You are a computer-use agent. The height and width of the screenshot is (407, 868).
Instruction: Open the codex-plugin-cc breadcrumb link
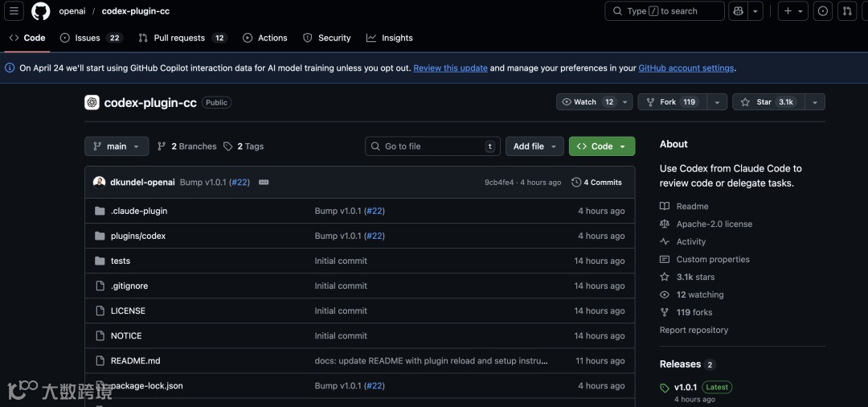tap(136, 11)
